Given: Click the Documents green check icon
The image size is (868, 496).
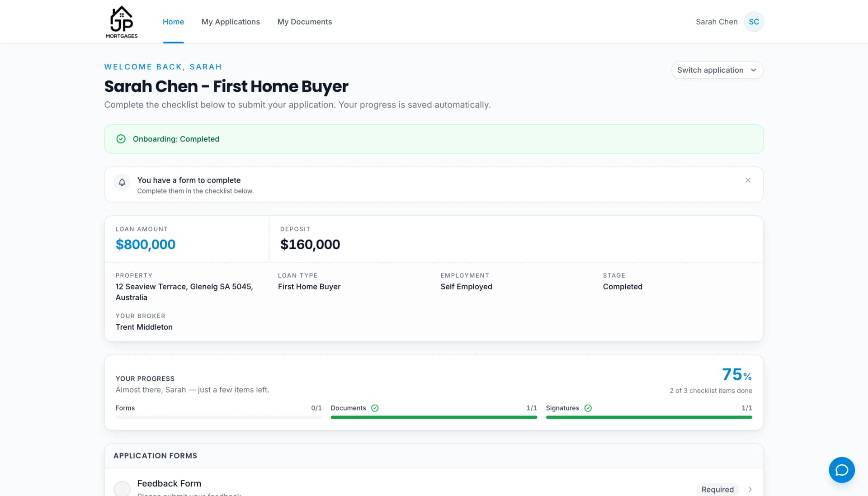Looking at the screenshot, I should [375, 408].
